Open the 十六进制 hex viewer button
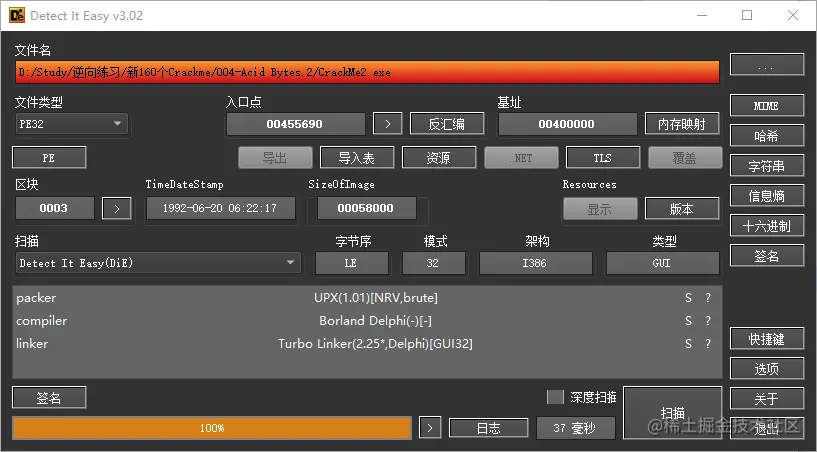Image resolution: width=817 pixels, height=452 pixels. 767,226
